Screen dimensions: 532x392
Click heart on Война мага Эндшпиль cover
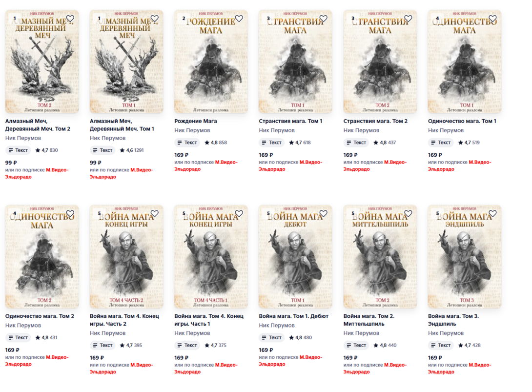click(492, 213)
